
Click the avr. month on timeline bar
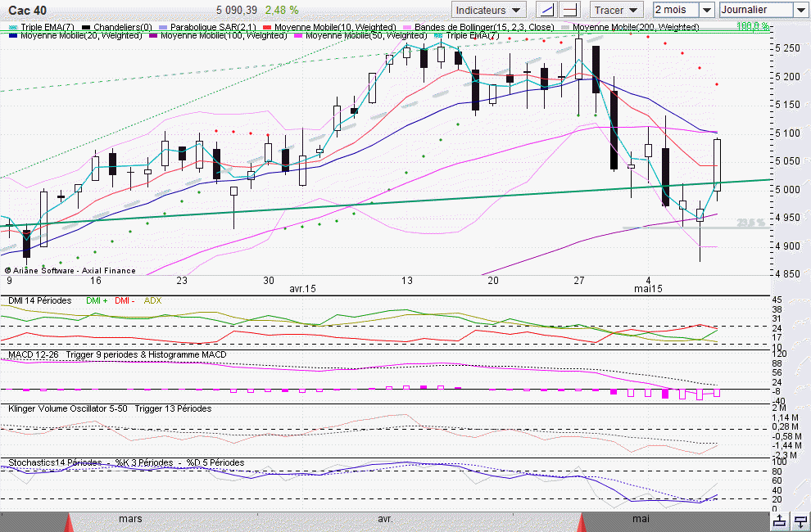385,519
